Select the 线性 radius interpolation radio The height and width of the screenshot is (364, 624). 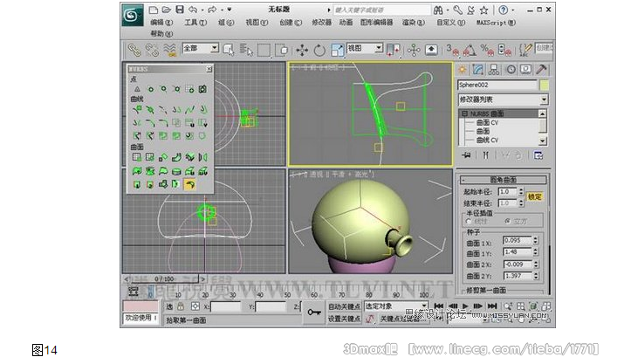[469, 222]
